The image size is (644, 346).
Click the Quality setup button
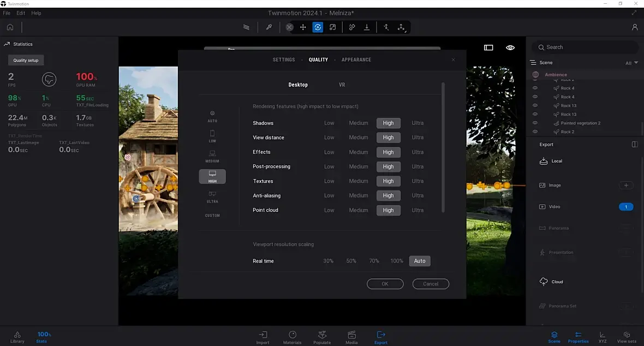[x=26, y=61]
